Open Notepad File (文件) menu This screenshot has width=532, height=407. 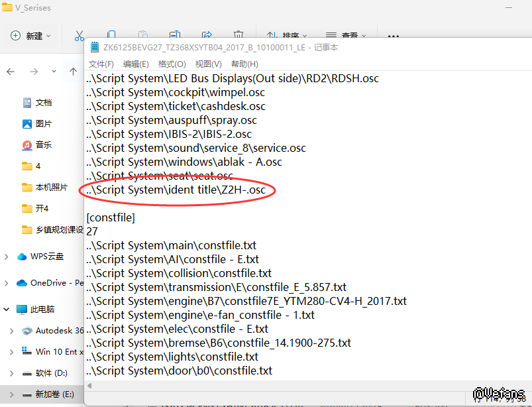[x=101, y=64]
